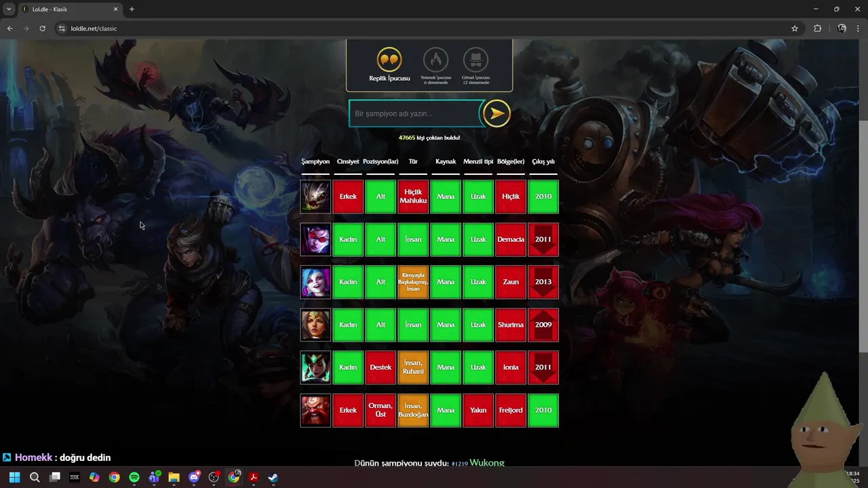Click the Freljord region cell
The height and width of the screenshot is (488, 868).
(511, 410)
